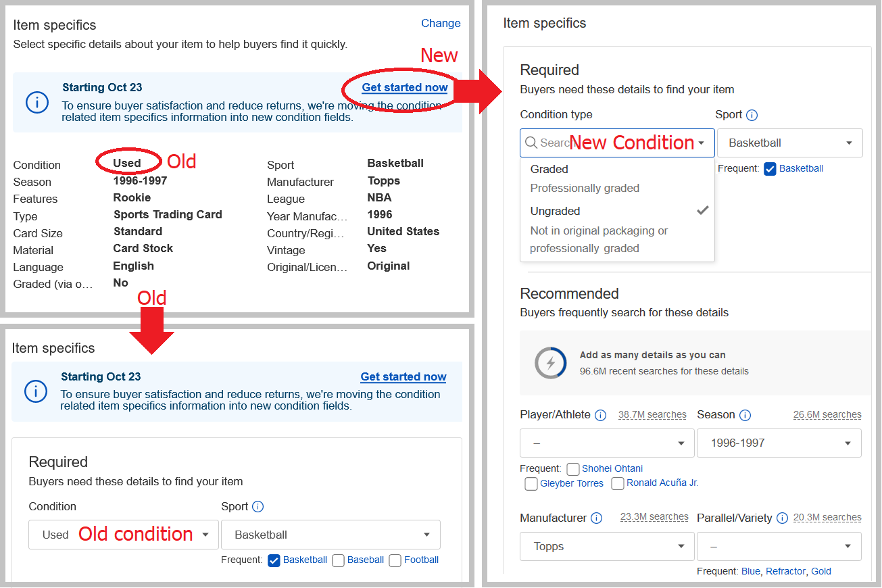This screenshot has height=588, width=882.
Task: Click info icon by Sport in bottom-left panel
Action: click(258, 507)
